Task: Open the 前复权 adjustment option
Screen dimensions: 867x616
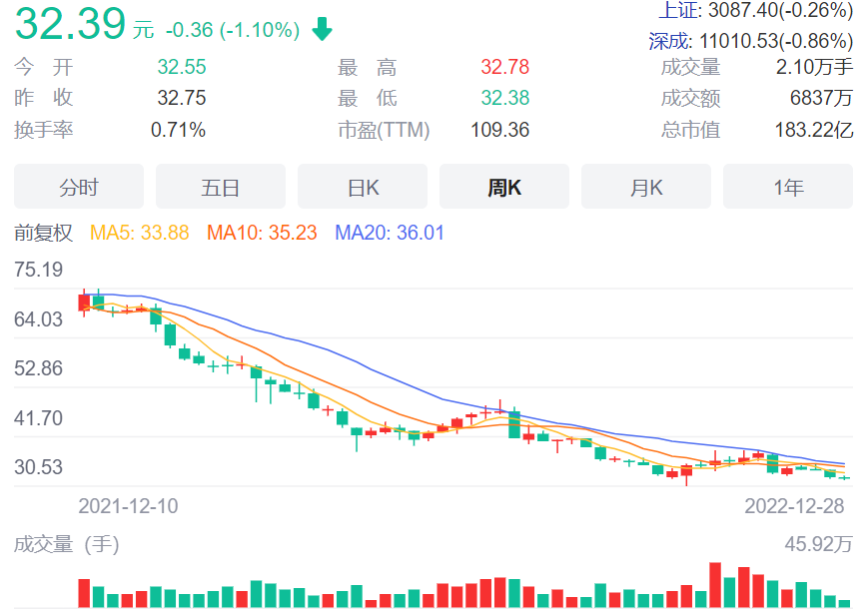Action: click(x=44, y=234)
